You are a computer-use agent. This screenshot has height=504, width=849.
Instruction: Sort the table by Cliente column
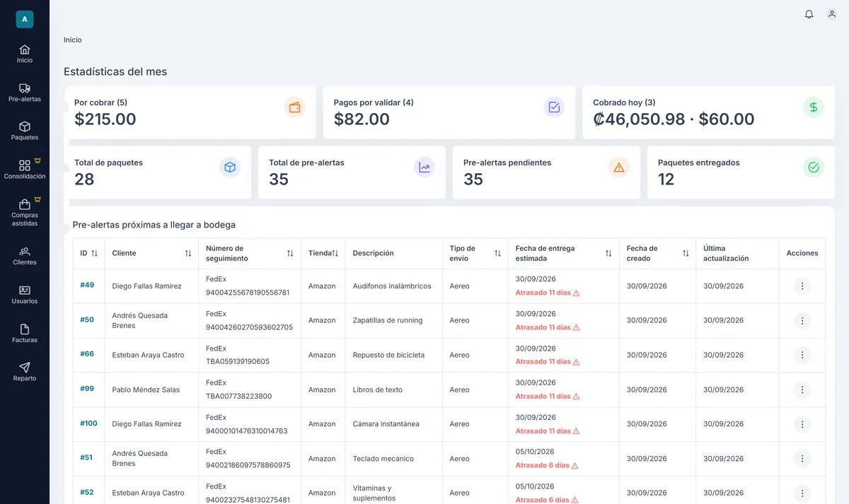click(x=188, y=253)
